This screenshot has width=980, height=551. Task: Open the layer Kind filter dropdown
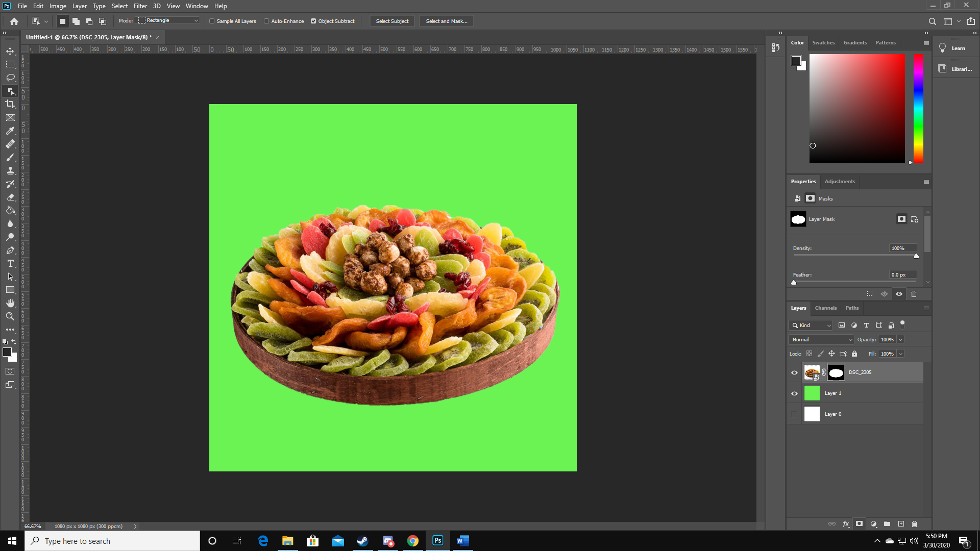coord(811,325)
